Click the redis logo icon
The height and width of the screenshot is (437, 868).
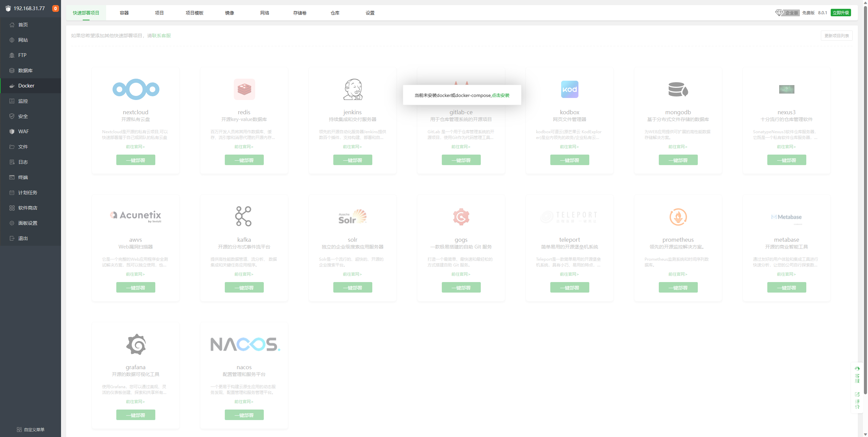point(244,90)
